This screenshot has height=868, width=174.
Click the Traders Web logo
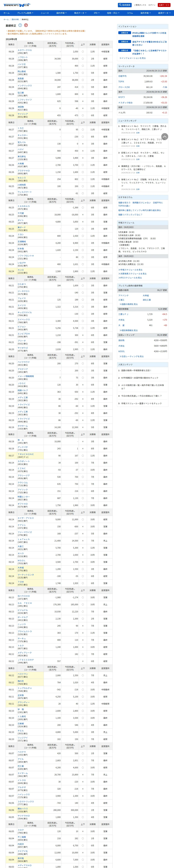[x=17, y=5]
